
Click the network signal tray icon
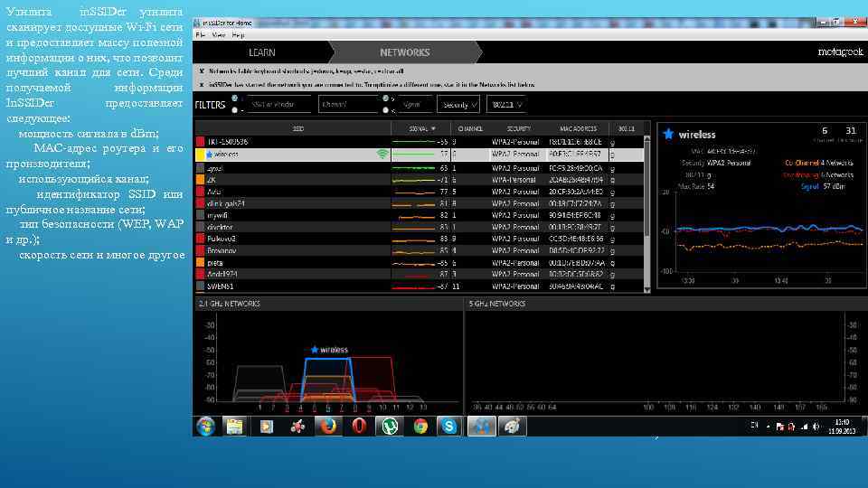[804, 427]
